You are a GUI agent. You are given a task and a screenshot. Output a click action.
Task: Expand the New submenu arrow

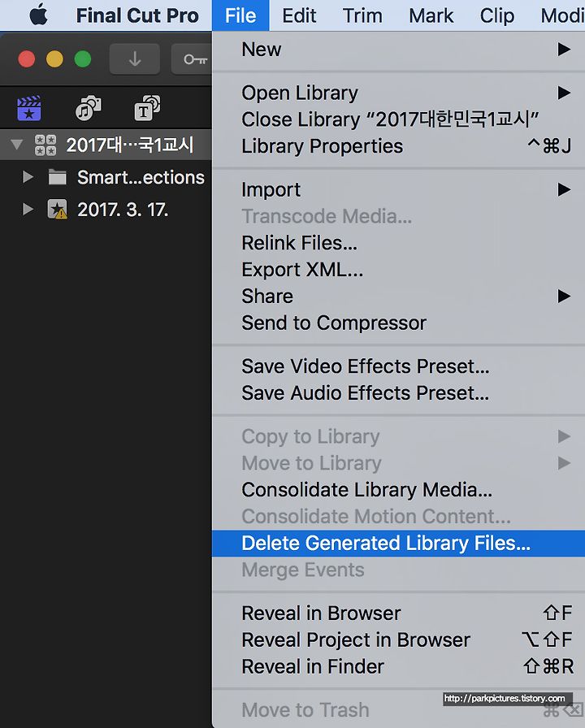pos(564,50)
